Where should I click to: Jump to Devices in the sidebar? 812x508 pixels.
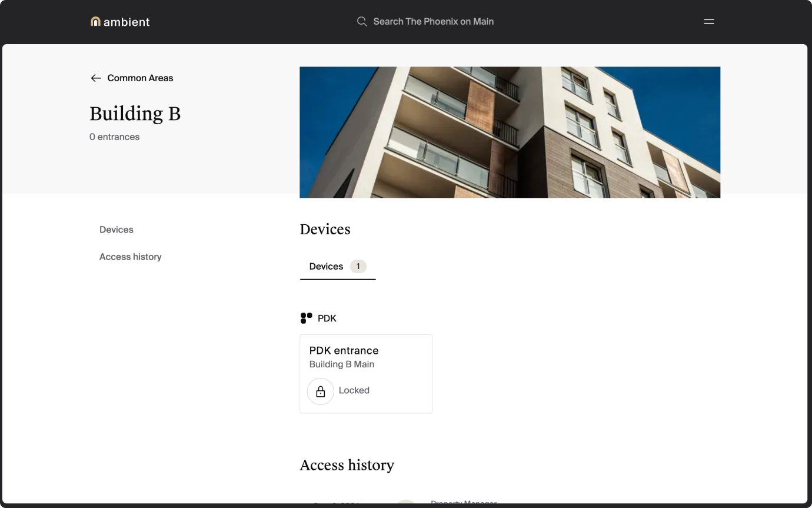pos(117,230)
